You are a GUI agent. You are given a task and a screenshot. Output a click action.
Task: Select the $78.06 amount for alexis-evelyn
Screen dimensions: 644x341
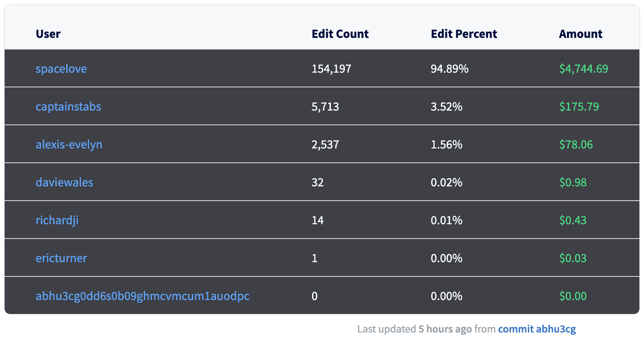click(576, 145)
